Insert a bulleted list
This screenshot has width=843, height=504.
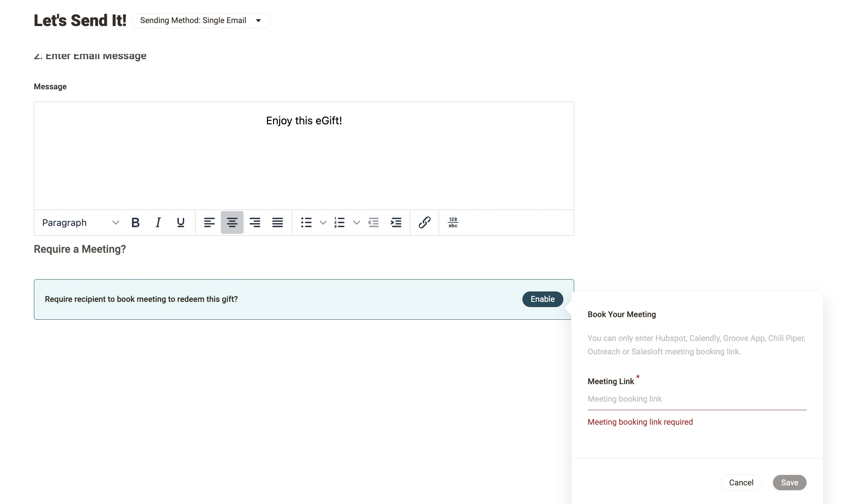(306, 223)
